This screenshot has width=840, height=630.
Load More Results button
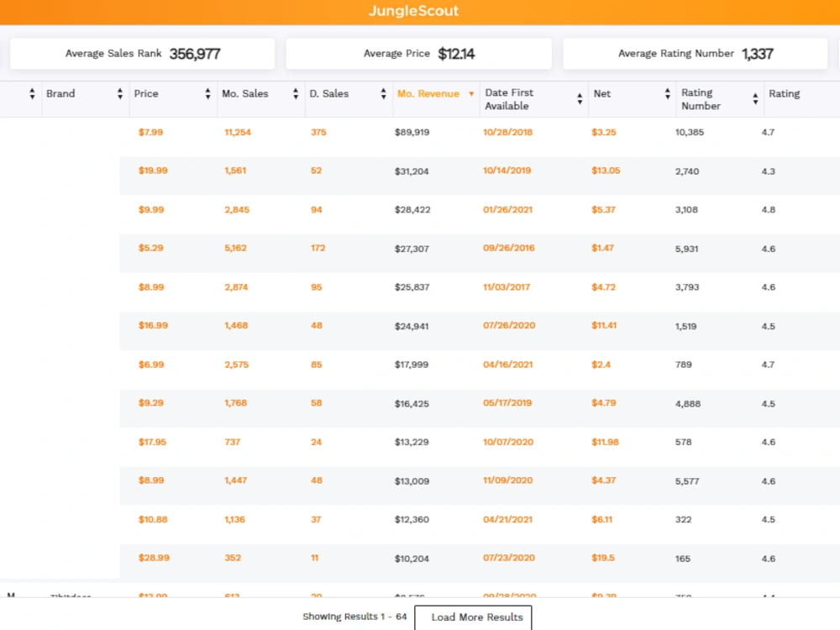pos(473,617)
